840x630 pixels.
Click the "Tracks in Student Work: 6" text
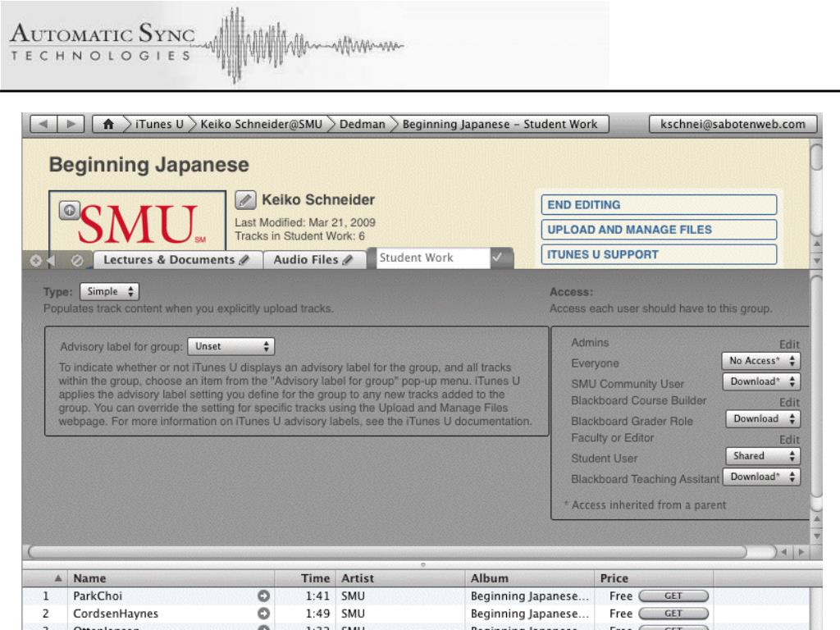coord(299,236)
